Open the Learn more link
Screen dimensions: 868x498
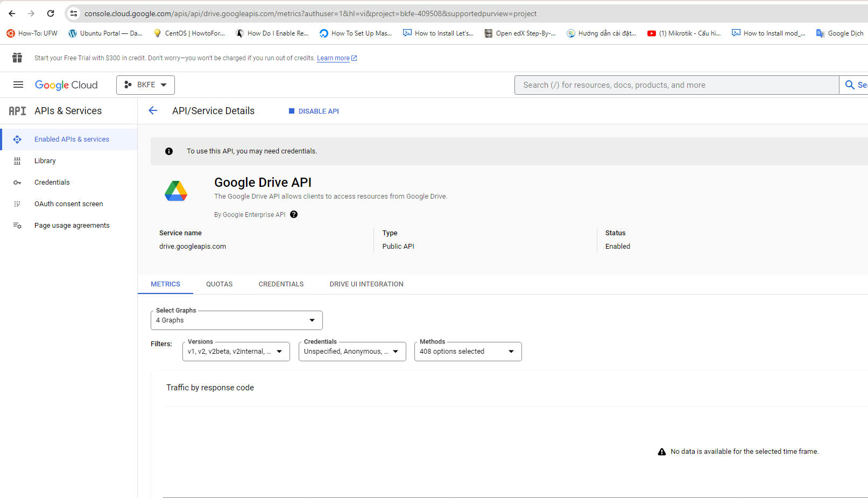(333, 58)
